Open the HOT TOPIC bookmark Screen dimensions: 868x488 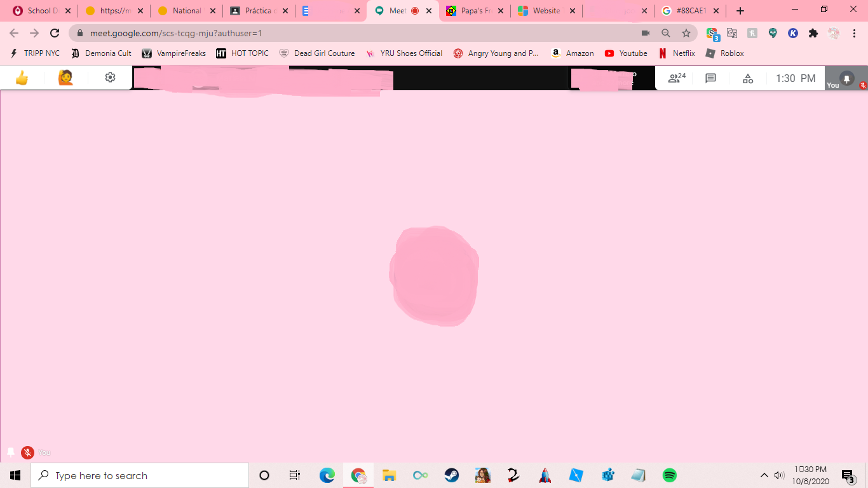pyautogui.click(x=249, y=53)
